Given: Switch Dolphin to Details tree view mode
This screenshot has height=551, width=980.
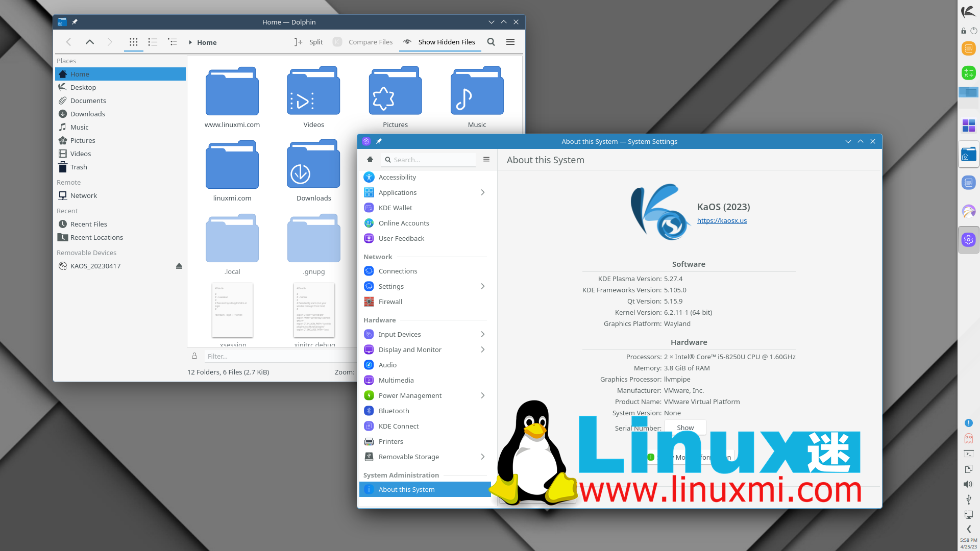Looking at the screenshot, I should (173, 42).
